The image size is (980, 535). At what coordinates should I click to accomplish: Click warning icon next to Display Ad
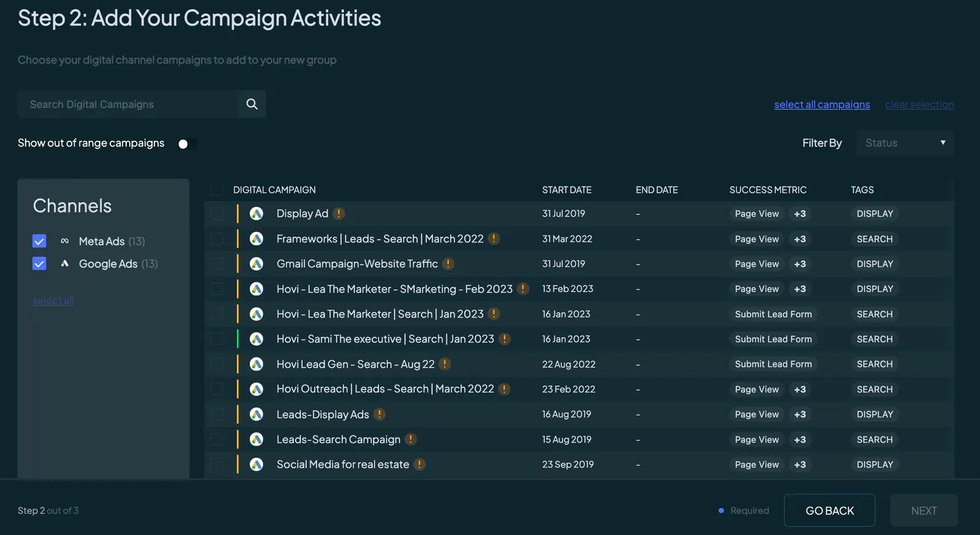pyautogui.click(x=339, y=214)
